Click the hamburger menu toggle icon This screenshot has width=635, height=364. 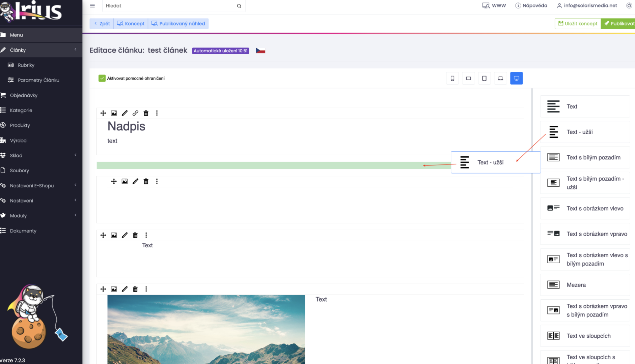pyautogui.click(x=92, y=6)
